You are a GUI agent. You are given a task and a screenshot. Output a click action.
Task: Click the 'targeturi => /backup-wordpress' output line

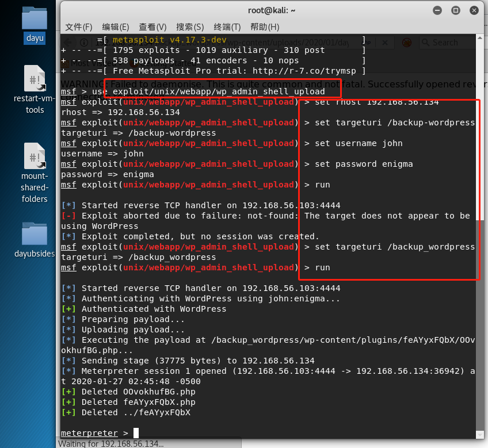139,133
